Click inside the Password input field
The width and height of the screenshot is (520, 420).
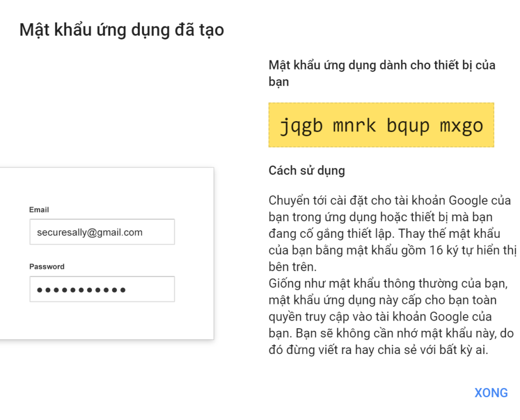pos(102,289)
